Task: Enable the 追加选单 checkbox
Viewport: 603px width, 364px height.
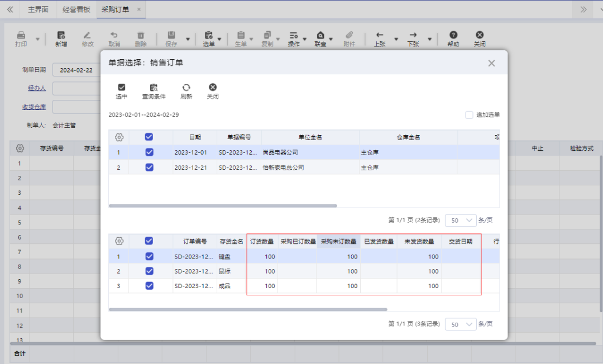Action: point(469,115)
